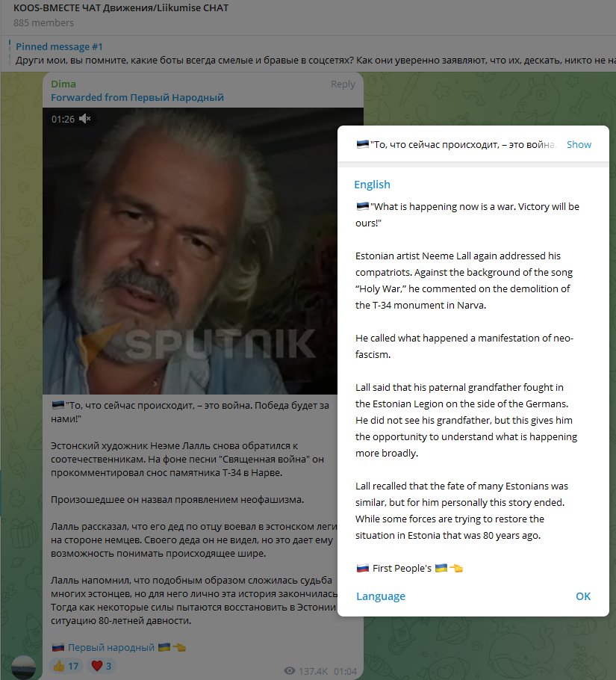Play the Sputnik video thumbnail

pos(190,250)
